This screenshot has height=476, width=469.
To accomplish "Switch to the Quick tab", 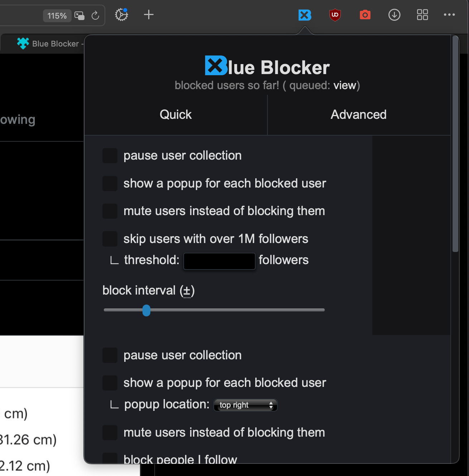I will pyautogui.click(x=175, y=115).
